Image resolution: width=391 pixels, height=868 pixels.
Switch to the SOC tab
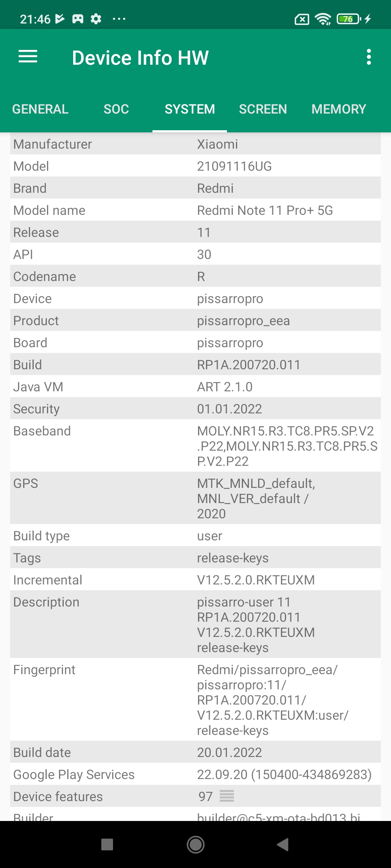click(x=116, y=109)
